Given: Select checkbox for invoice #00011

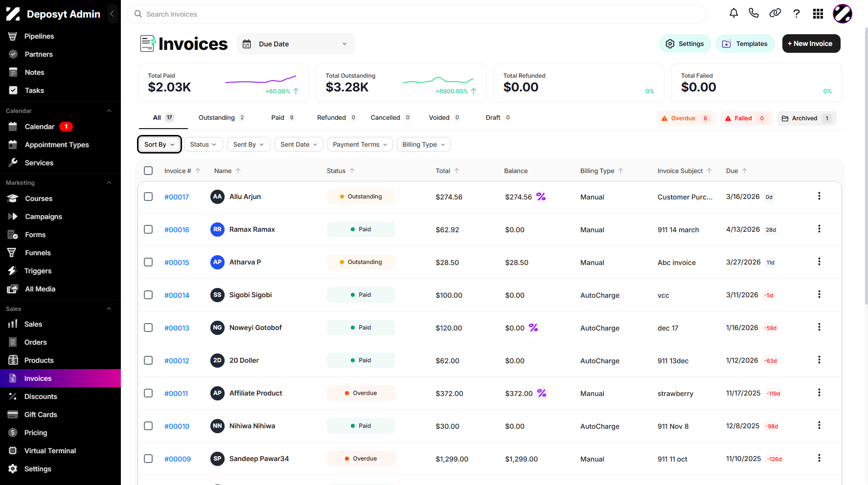Looking at the screenshot, I should tap(148, 393).
